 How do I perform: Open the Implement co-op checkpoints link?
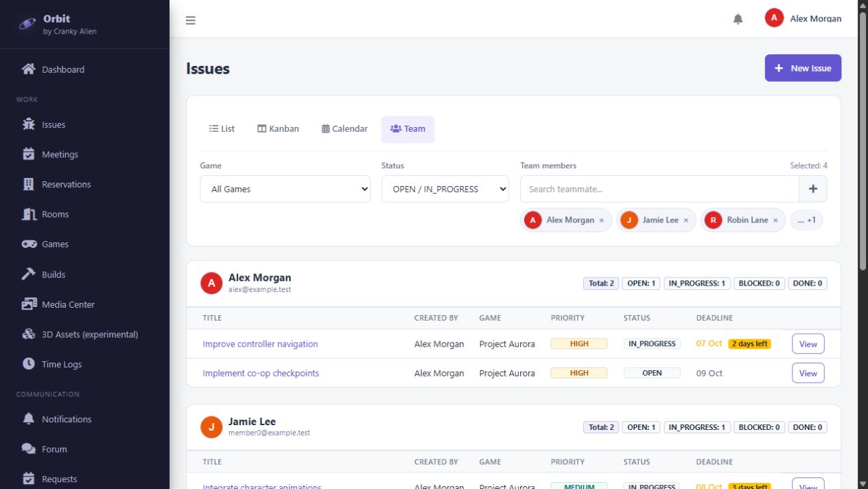coord(261,374)
